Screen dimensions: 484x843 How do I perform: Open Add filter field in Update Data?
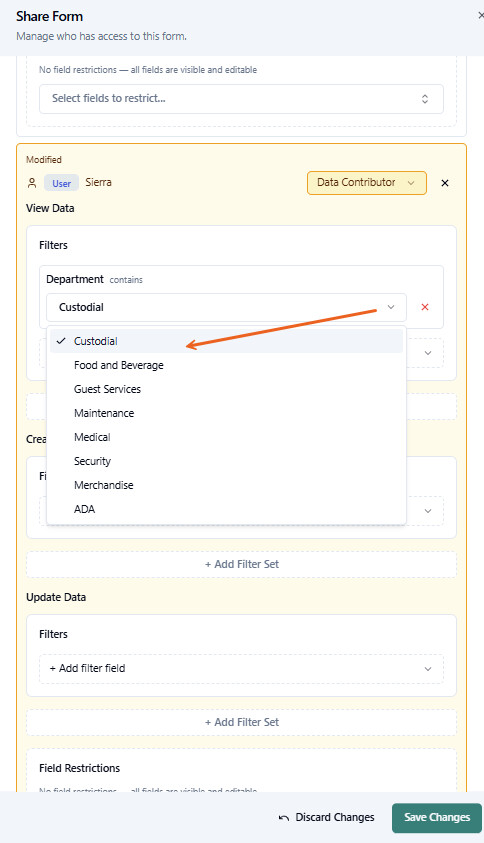241,668
